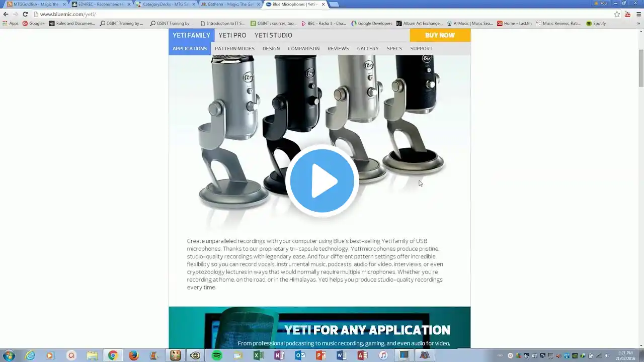Image resolution: width=644 pixels, height=362 pixels.
Task: Switch to Yeti Pro section
Action: pyautogui.click(x=232, y=35)
